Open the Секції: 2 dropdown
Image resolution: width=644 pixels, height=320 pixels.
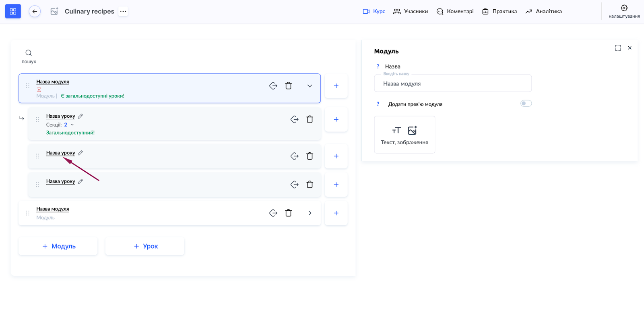click(x=69, y=125)
